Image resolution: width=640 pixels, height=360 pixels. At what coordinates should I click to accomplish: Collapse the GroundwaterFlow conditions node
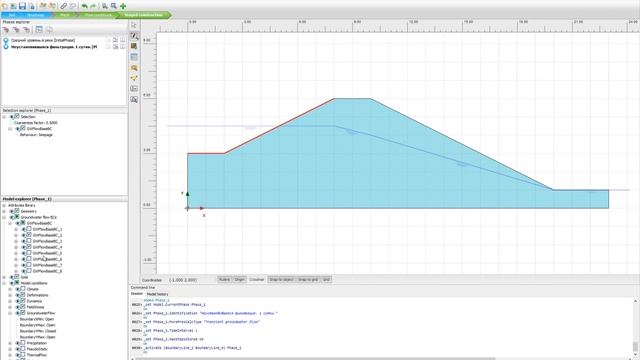pos(10,313)
